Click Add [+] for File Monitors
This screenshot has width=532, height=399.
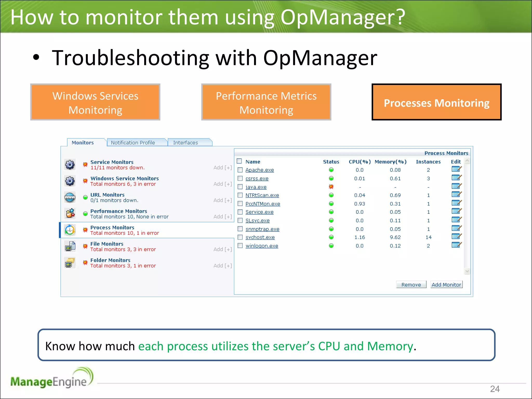tap(223, 249)
